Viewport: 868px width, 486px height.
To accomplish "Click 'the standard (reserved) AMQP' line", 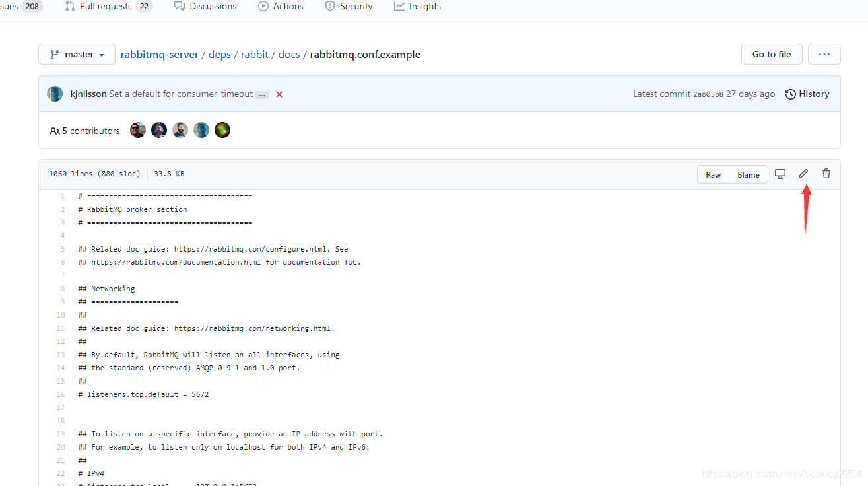I will (189, 368).
